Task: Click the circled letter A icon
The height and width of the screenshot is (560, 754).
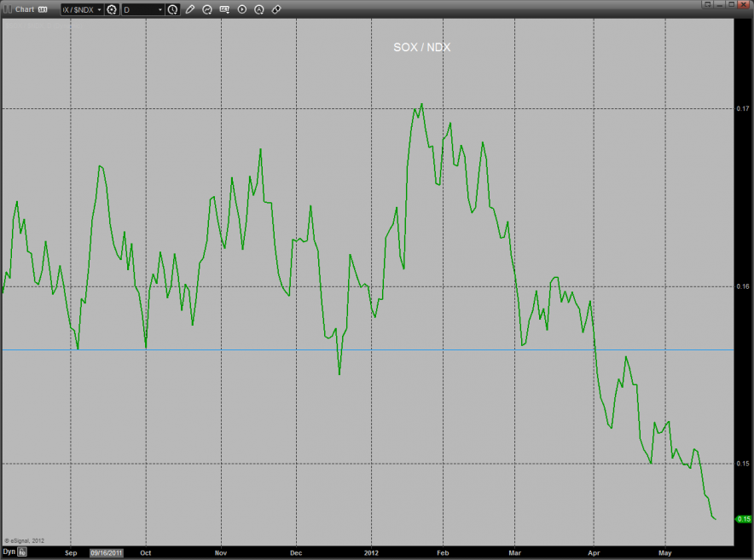Action: click(258, 9)
